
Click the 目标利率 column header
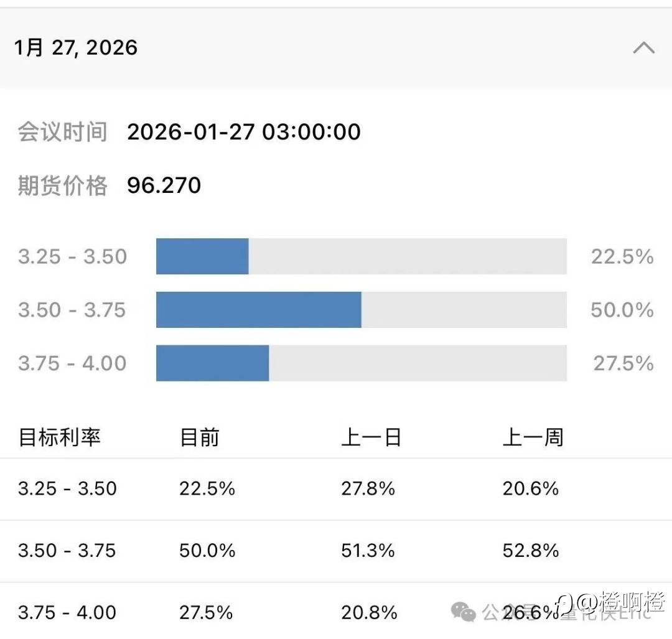60,437
